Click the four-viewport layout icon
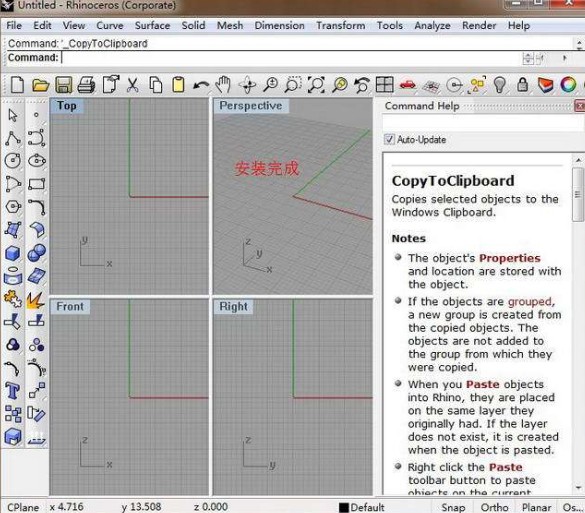The image size is (585, 513). pos(384,85)
